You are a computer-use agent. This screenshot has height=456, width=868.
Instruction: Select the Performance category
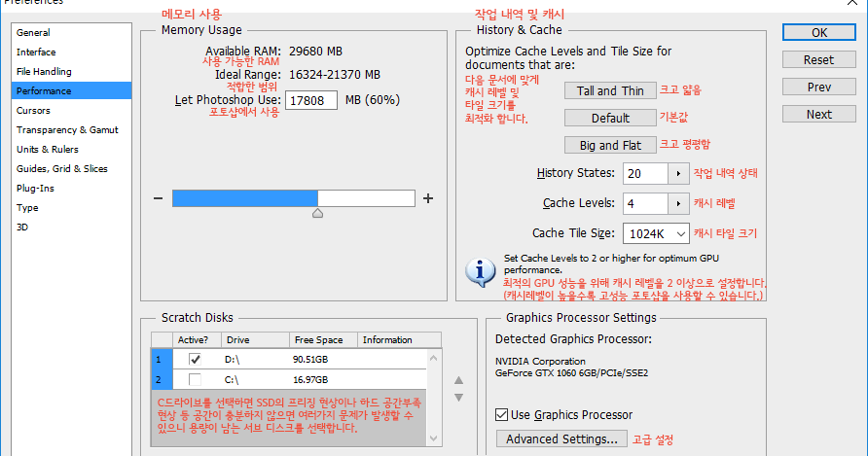(71, 90)
